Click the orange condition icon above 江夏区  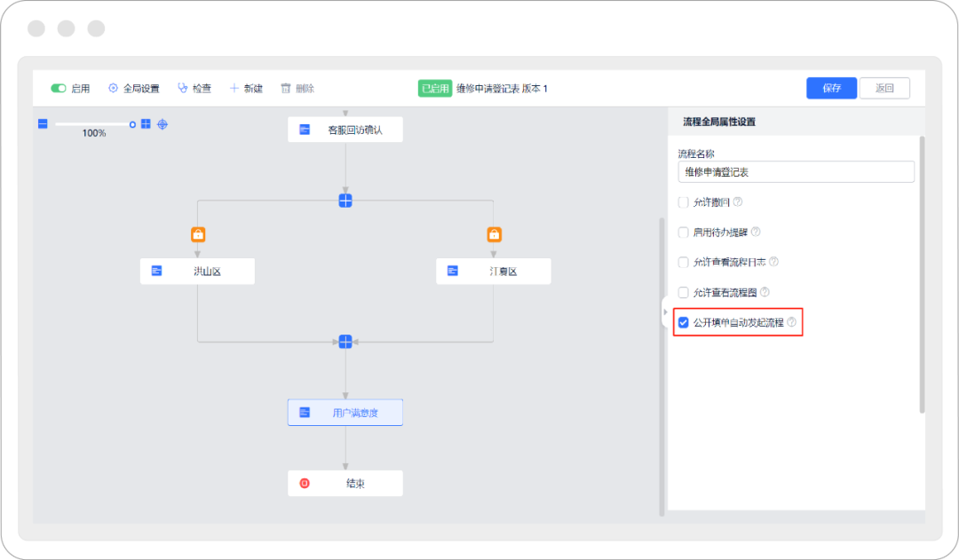[x=494, y=235]
